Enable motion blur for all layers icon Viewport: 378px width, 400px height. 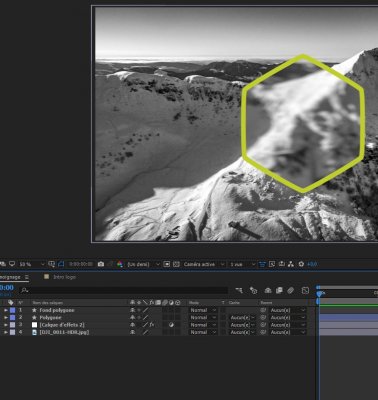pyautogui.click(x=290, y=291)
